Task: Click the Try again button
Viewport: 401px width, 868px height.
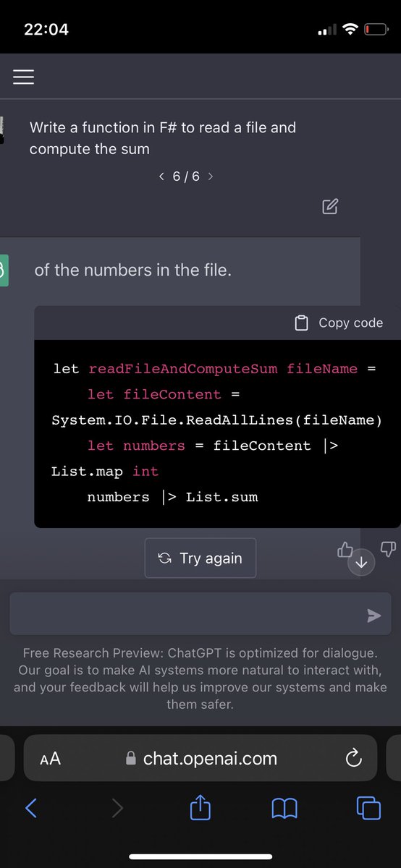Action: [200, 558]
